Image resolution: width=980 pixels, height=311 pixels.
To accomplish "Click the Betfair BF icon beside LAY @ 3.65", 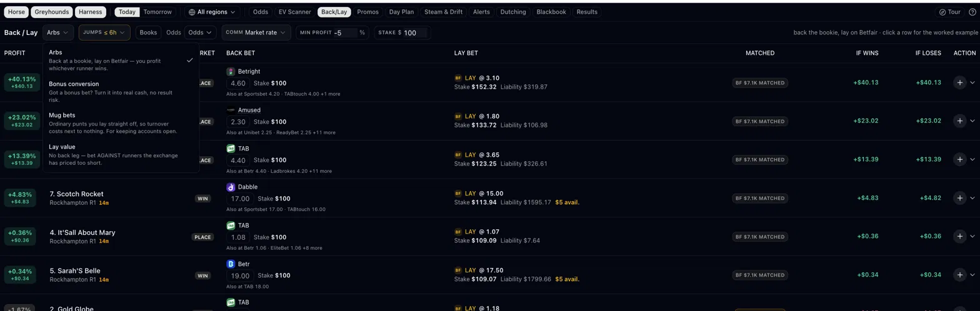I will pos(458,155).
